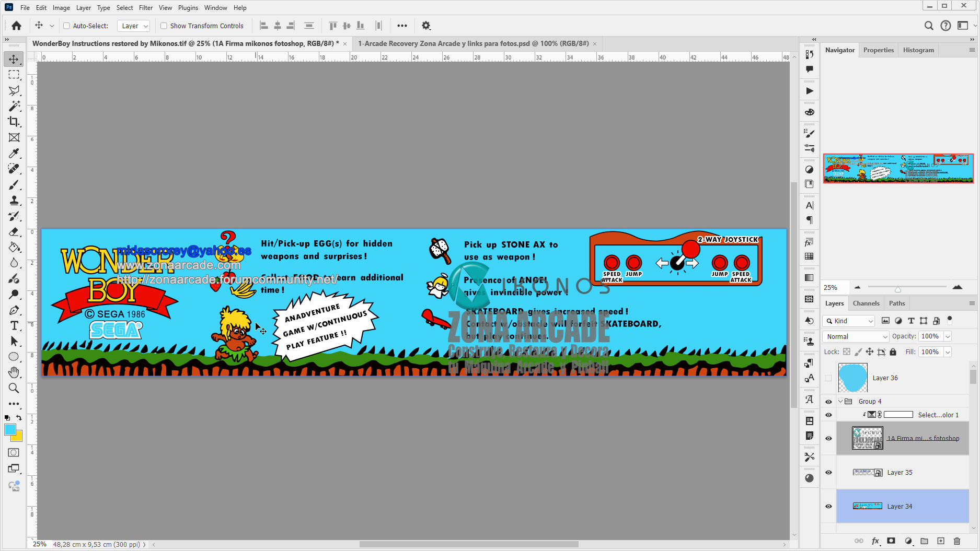Image resolution: width=980 pixels, height=551 pixels.
Task: Select the Frame tool
Action: pos(14,137)
